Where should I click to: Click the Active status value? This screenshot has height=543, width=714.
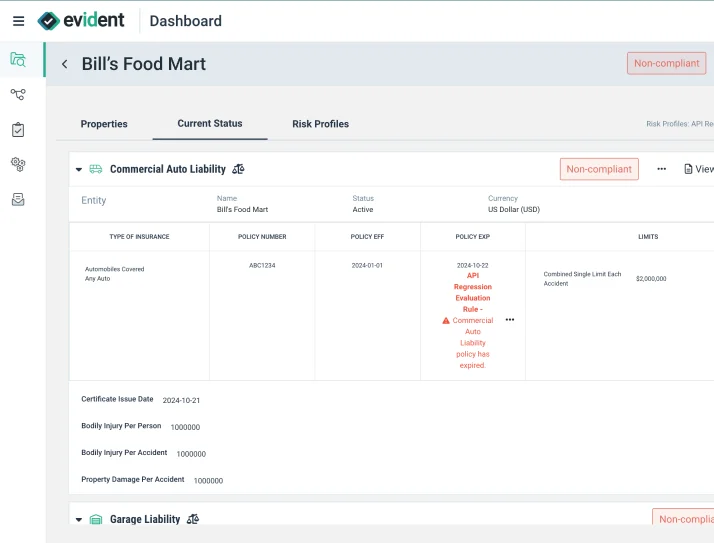click(363, 210)
